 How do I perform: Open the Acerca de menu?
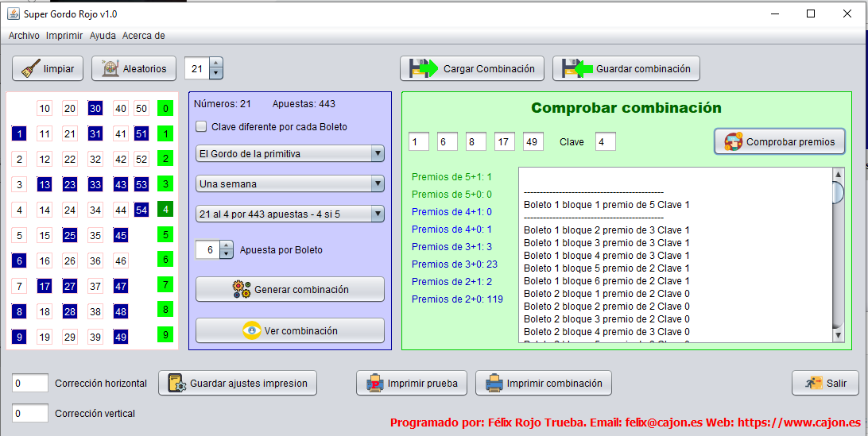click(x=143, y=36)
